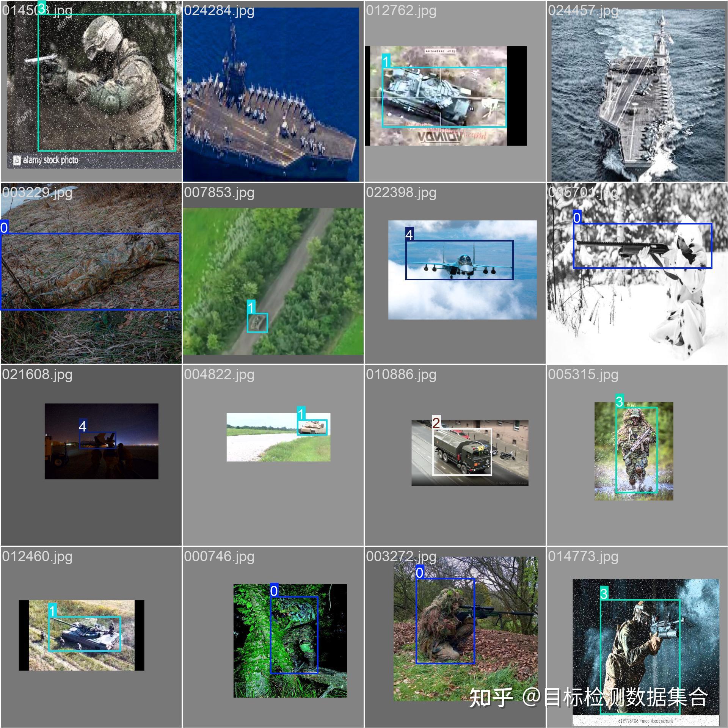The image size is (728, 728).
Task: Click the 022398.jpg filename label
Action: (401, 192)
